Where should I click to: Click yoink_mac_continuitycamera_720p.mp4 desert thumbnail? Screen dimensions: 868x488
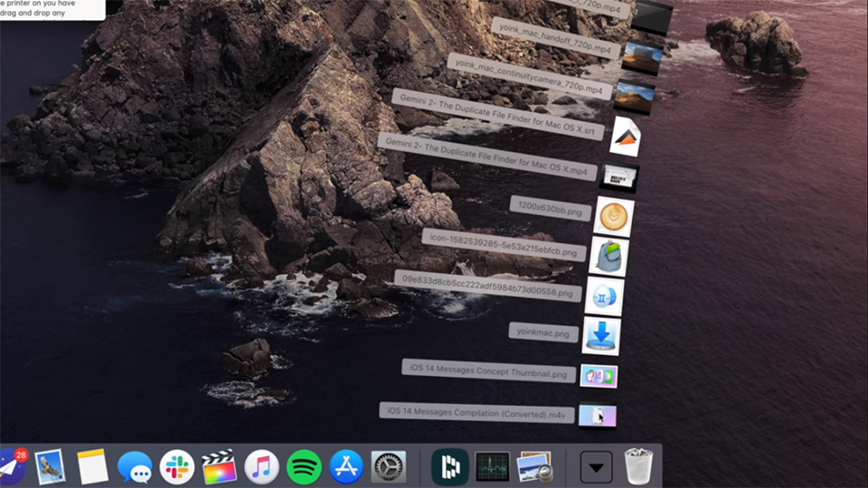pyautogui.click(x=635, y=97)
